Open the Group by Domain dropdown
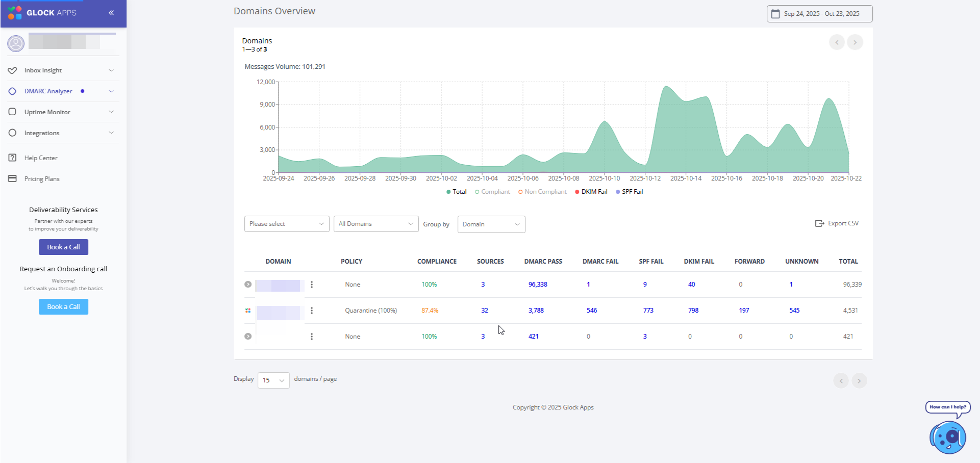This screenshot has height=463, width=980. [x=491, y=224]
